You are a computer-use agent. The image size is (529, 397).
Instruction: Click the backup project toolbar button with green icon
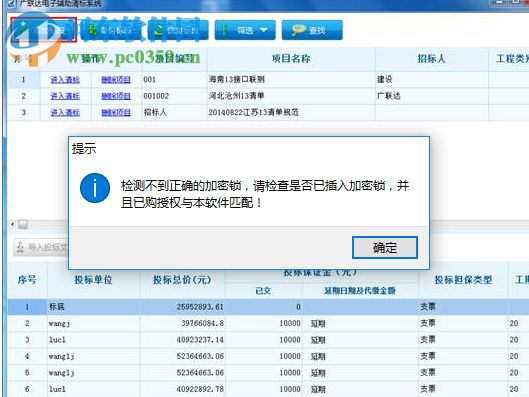[111, 30]
